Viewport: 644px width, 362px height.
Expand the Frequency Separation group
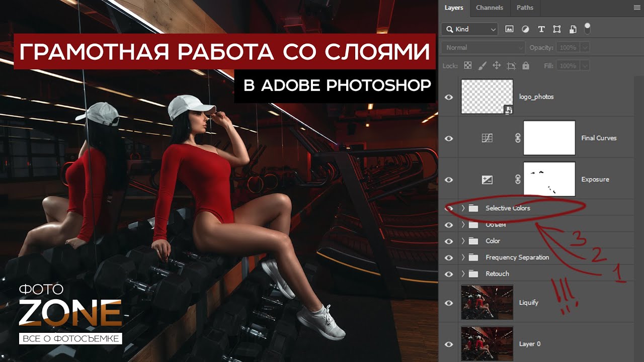coord(463,257)
